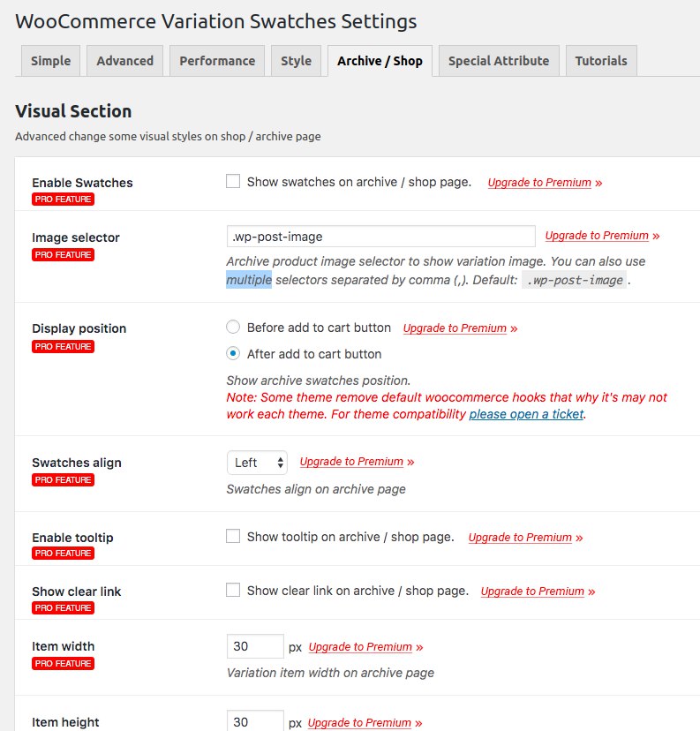700x731 pixels.
Task: Select the Style tab
Action: (x=296, y=61)
